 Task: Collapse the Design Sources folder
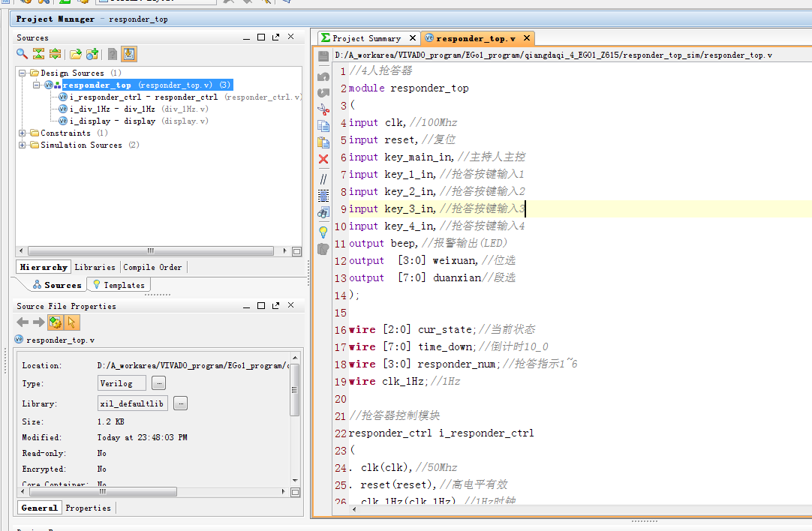pyautogui.click(x=23, y=73)
